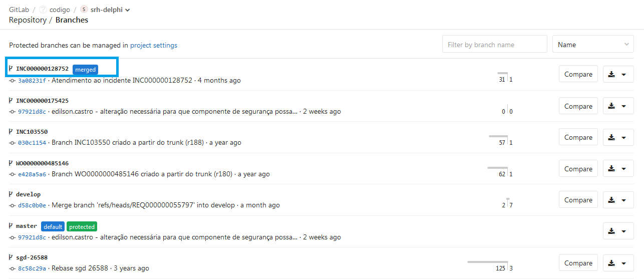The width and height of the screenshot is (644, 279).
Task: Click the codigo group avatar icon
Action: (43, 10)
